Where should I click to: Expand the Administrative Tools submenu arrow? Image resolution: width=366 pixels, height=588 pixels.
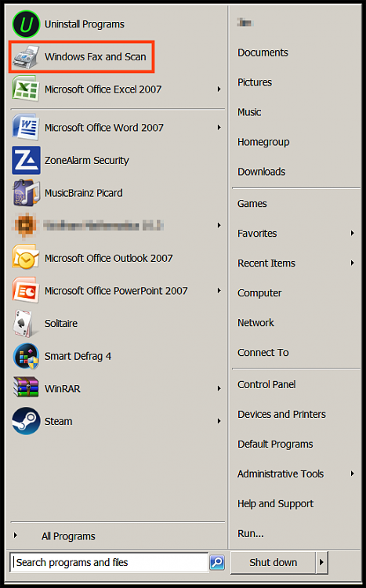coord(353,474)
